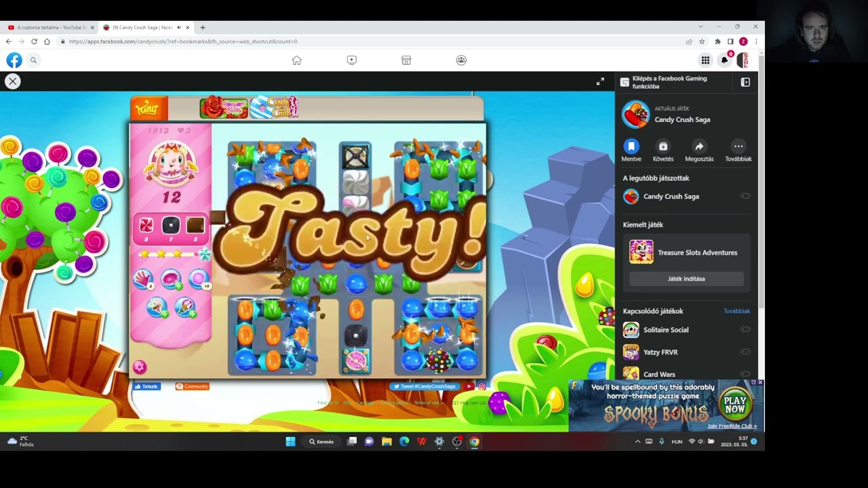868x488 pixels.
Task: Open Facebook home via the logo
Action: pos(14,60)
